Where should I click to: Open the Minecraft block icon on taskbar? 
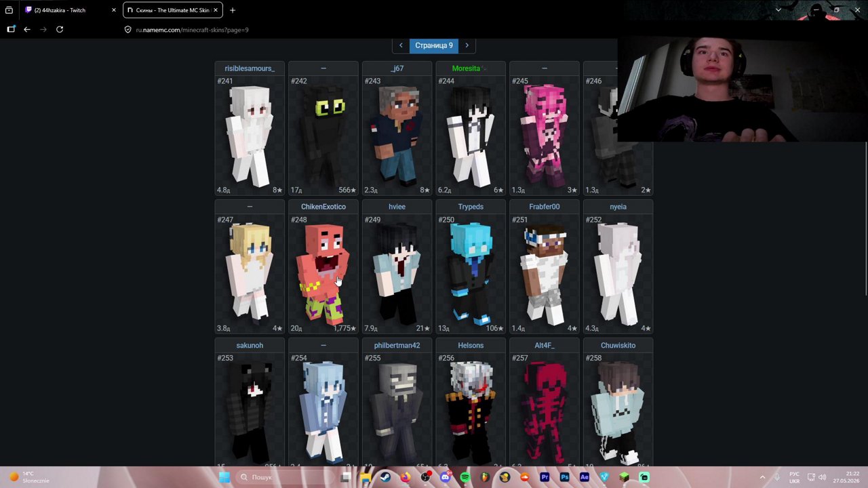click(624, 477)
